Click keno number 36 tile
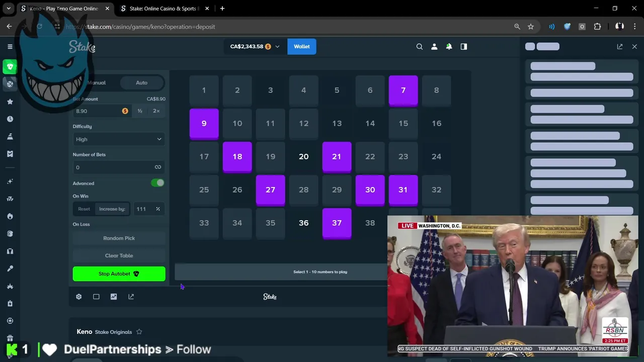 tap(303, 223)
